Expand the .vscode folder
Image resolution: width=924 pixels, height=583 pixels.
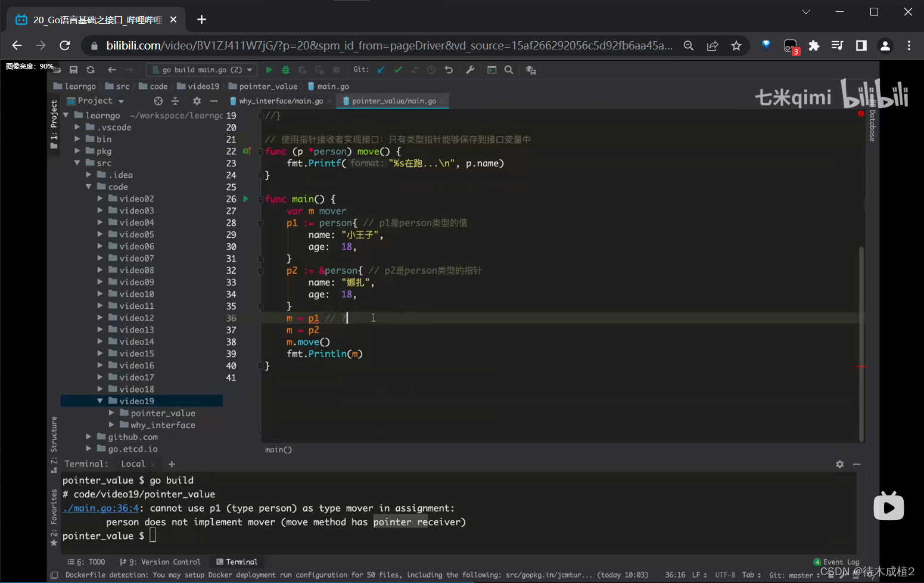click(77, 127)
